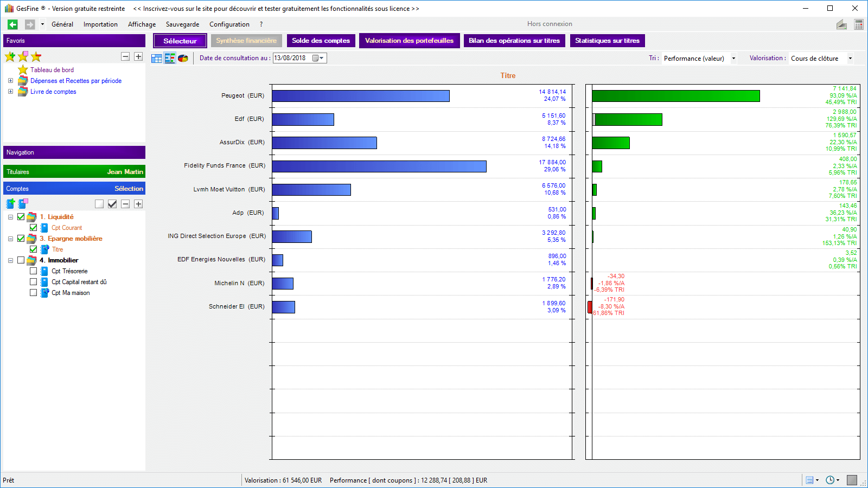
Task: Open Livre de comptes favorite
Action: click(53, 92)
